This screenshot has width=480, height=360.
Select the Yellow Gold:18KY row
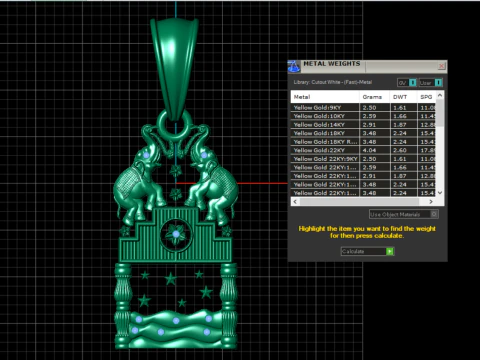[x=363, y=133]
